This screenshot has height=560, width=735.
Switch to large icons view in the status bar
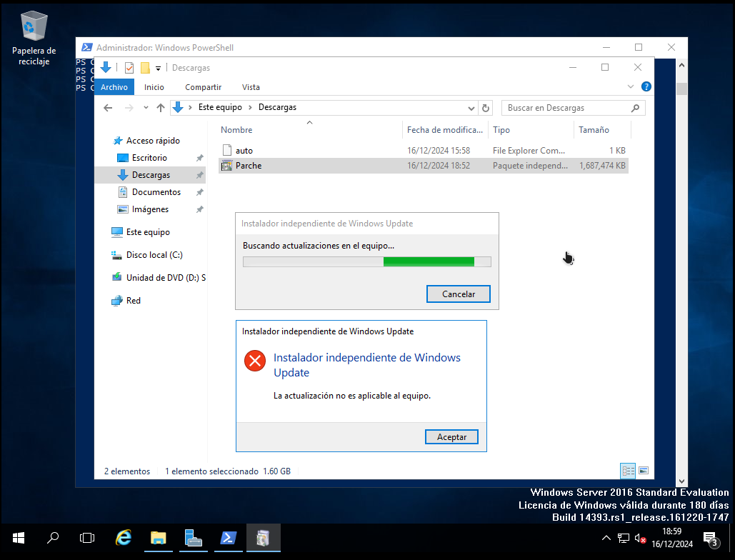click(644, 471)
